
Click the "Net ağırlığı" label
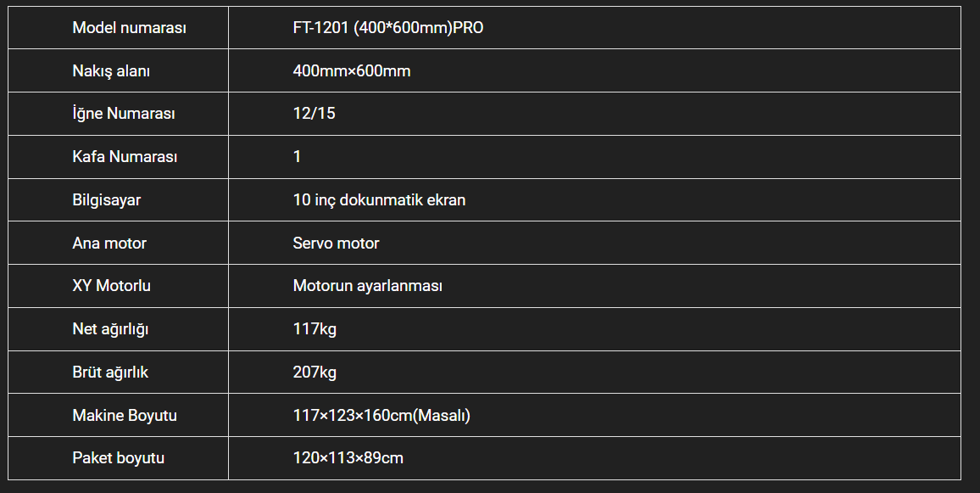(110, 329)
